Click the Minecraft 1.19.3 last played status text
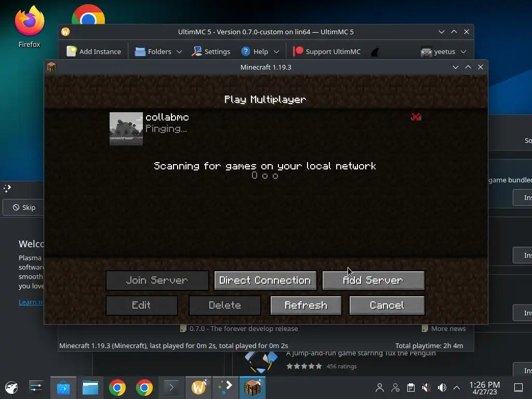 pyautogui.click(x=174, y=345)
